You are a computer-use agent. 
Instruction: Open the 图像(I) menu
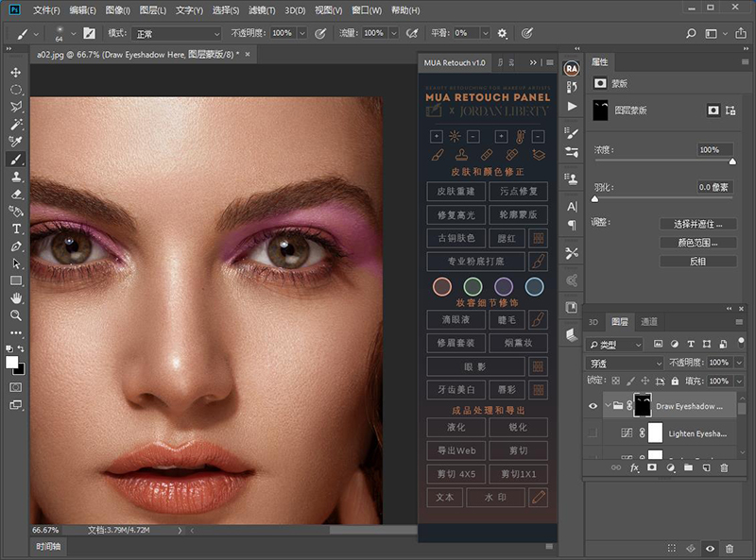(117, 10)
